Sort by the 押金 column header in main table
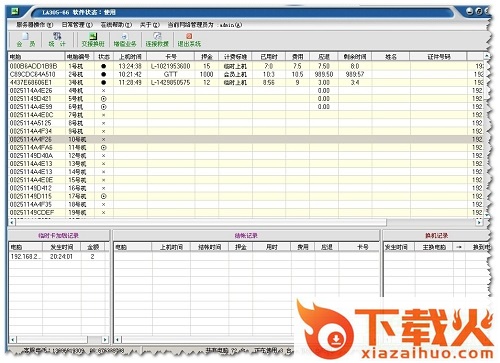Viewport: 500px width, 363px height. (x=207, y=57)
